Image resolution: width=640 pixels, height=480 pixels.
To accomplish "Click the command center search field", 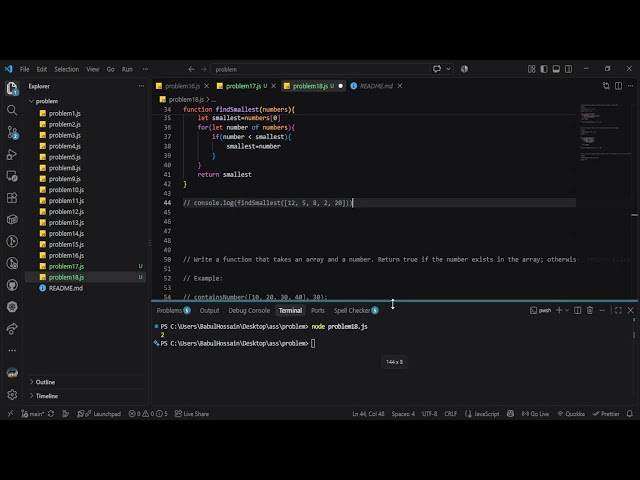I will (320, 69).
